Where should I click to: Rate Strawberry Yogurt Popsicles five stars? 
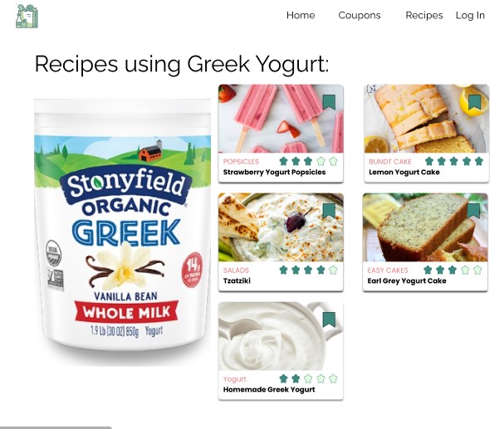point(333,161)
